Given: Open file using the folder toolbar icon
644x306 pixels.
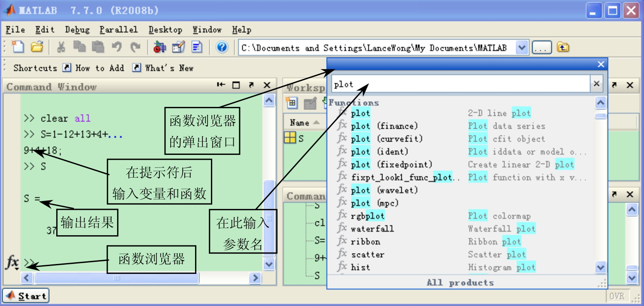Looking at the screenshot, I should pyautogui.click(x=37, y=47).
